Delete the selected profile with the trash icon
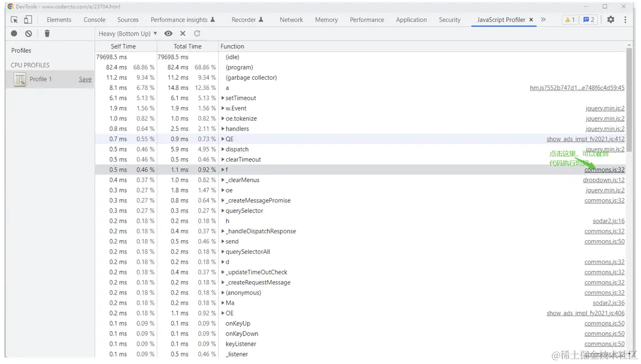 [47, 33]
